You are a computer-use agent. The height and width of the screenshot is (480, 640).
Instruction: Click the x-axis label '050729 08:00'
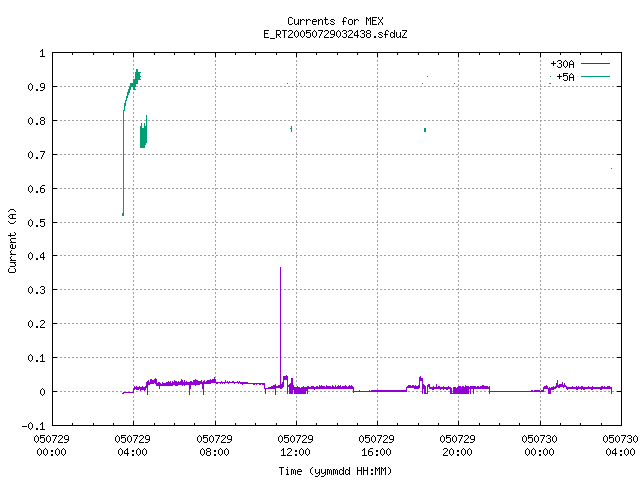pyautogui.click(x=214, y=445)
